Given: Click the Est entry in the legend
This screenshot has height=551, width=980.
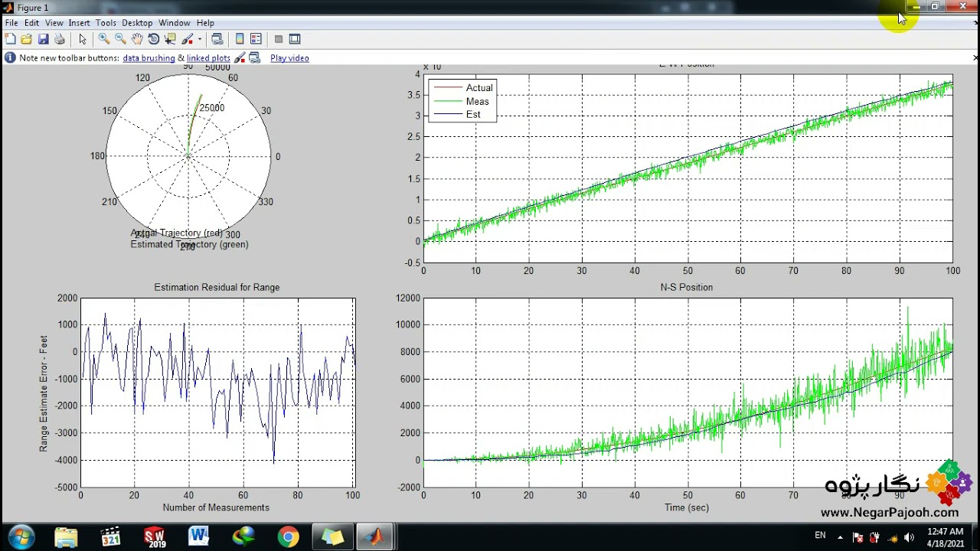Looking at the screenshot, I should click(473, 114).
